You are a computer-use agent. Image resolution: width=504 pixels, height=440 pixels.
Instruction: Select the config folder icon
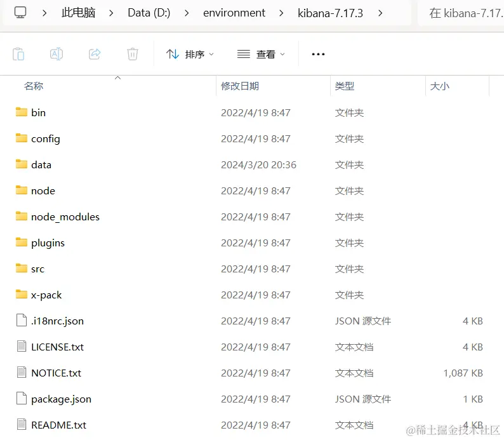[22, 138]
